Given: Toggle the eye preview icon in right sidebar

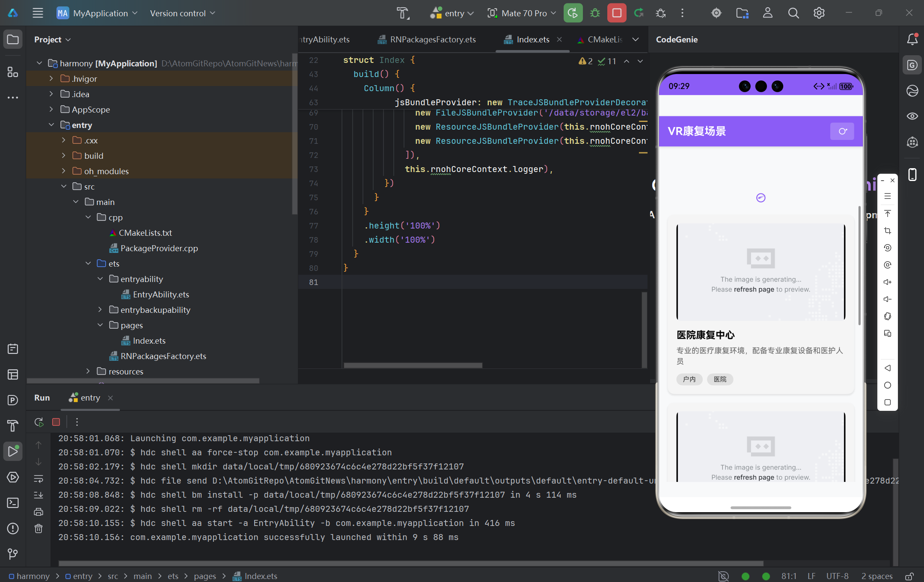Looking at the screenshot, I should click(x=912, y=116).
